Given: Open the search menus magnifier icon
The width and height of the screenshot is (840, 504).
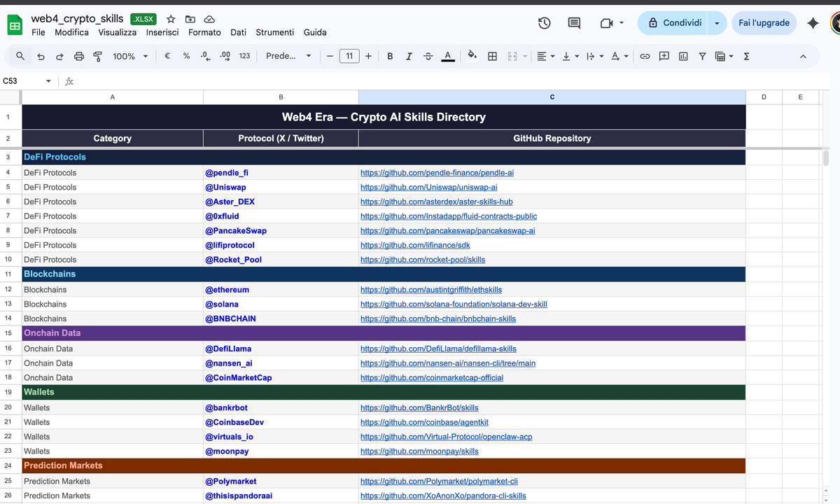Looking at the screenshot, I should tap(20, 56).
